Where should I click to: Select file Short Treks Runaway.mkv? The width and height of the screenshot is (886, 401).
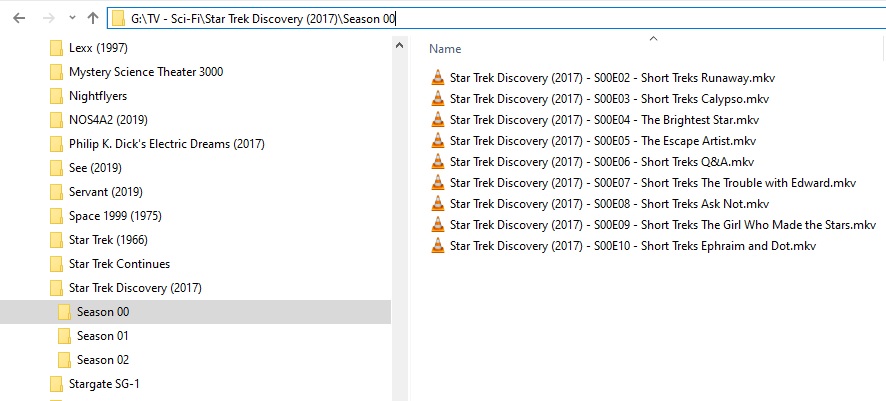(613, 77)
